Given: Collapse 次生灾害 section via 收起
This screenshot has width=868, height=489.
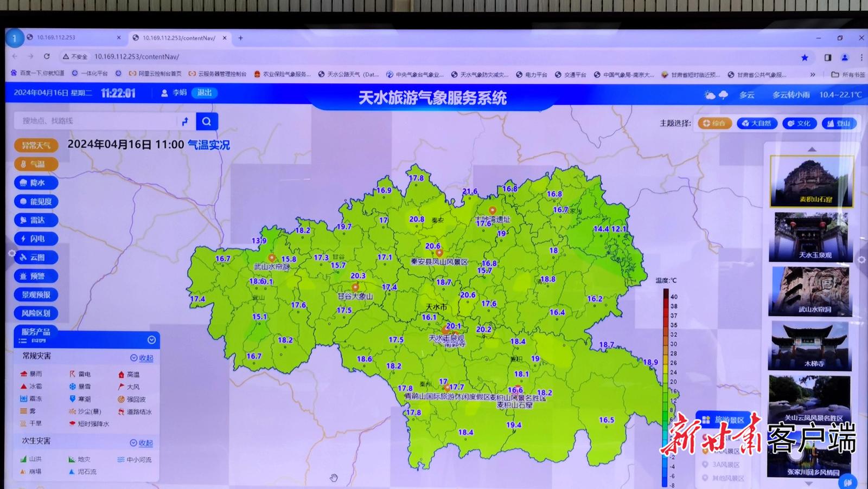Looking at the screenshot, I should (x=142, y=443).
